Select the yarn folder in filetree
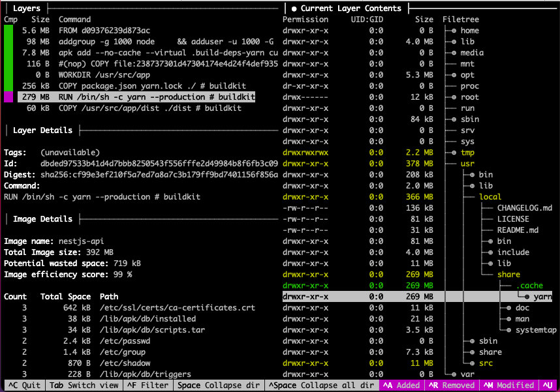The image size is (560, 392). point(542,297)
